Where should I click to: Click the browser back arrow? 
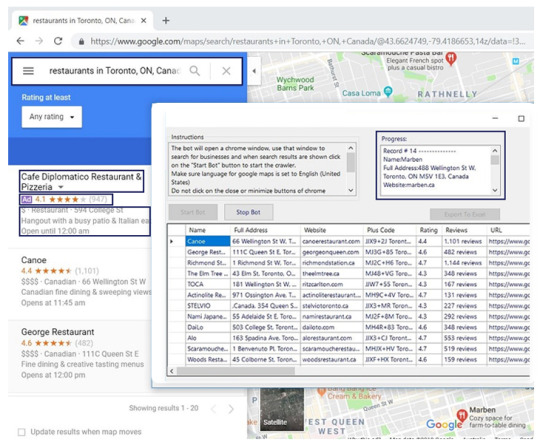click(21, 41)
